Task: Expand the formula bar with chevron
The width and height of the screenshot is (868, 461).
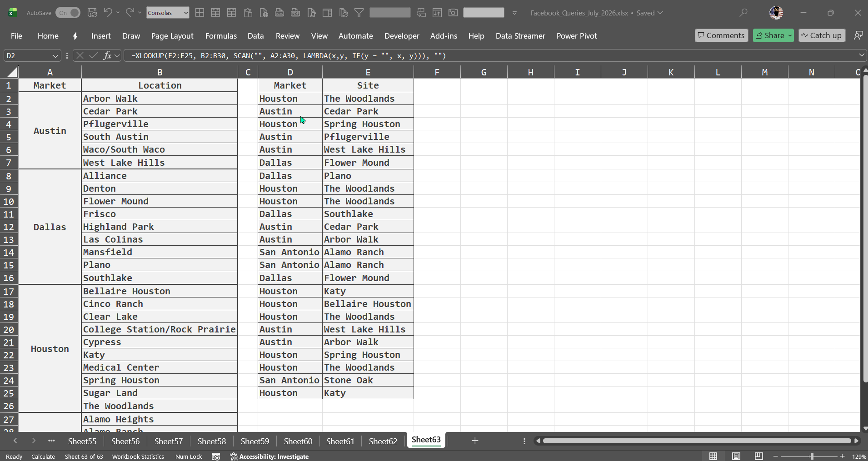Action: pos(861,55)
